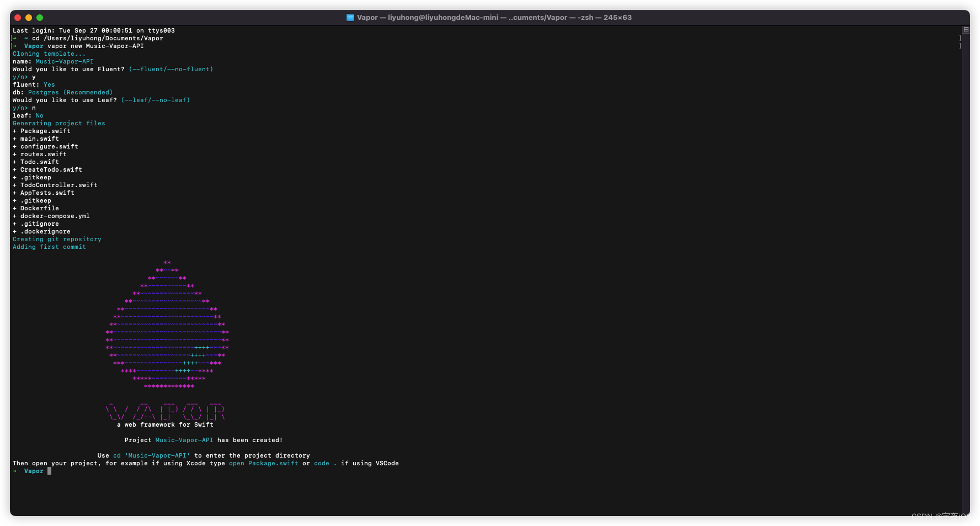Click the blue folder proxy icon in title bar

(x=350, y=17)
